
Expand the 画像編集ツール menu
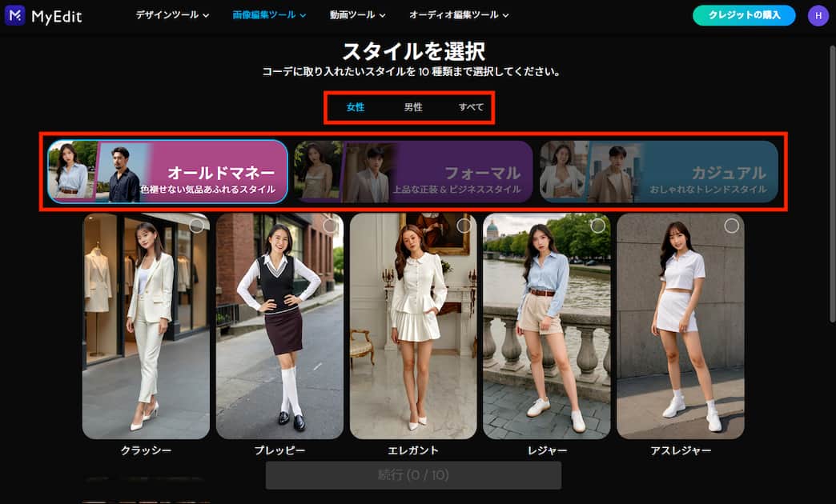click(x=269, y=15)
